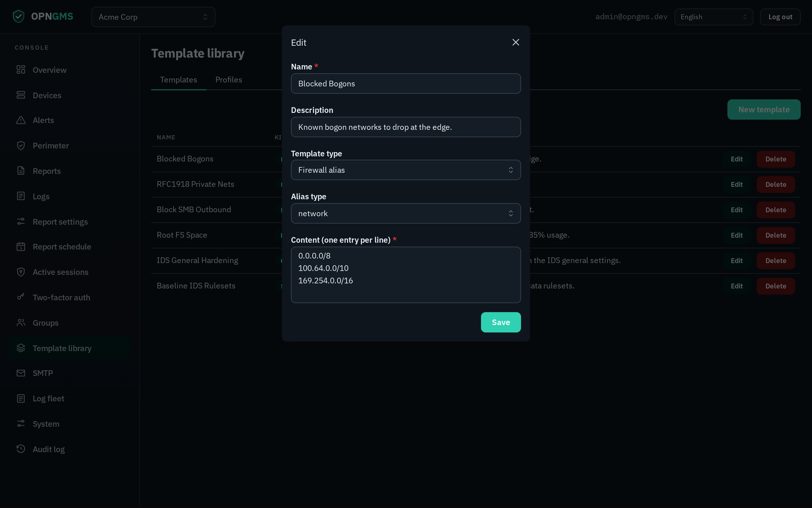Switch to the Profiles tab

click(229, 80)
